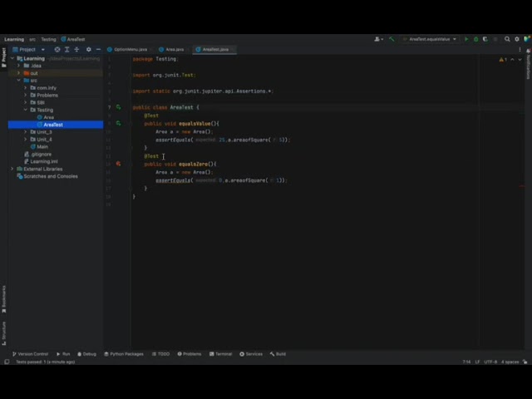Go to previous highlighted error arrow

point(512,60)
